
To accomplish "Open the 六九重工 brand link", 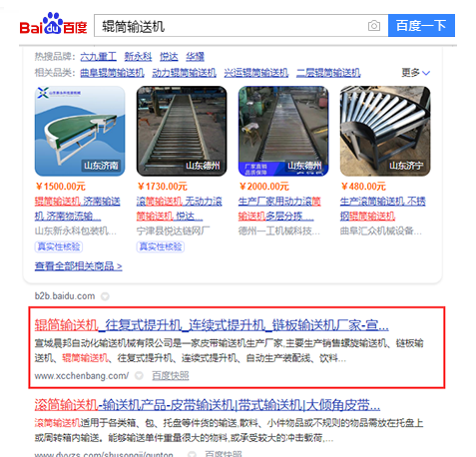I will click(98, 57).
